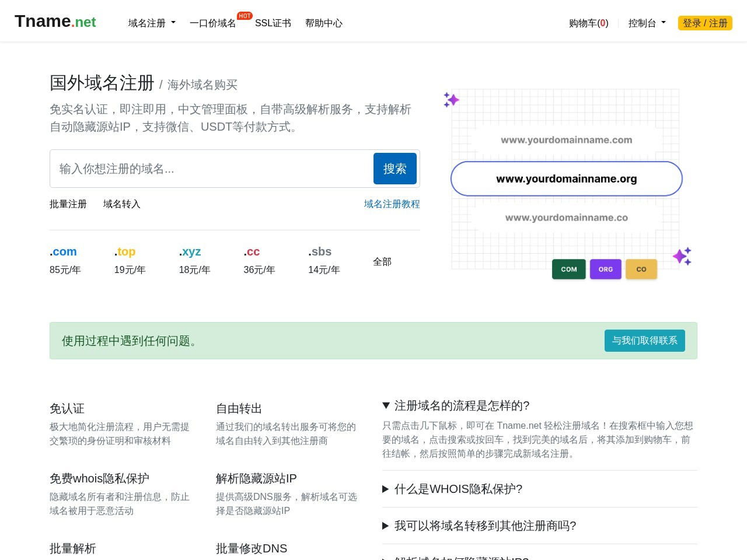Screen dimensions: 747x560
Task: Go to 一口价域名 page
Action: click(212, 23)
